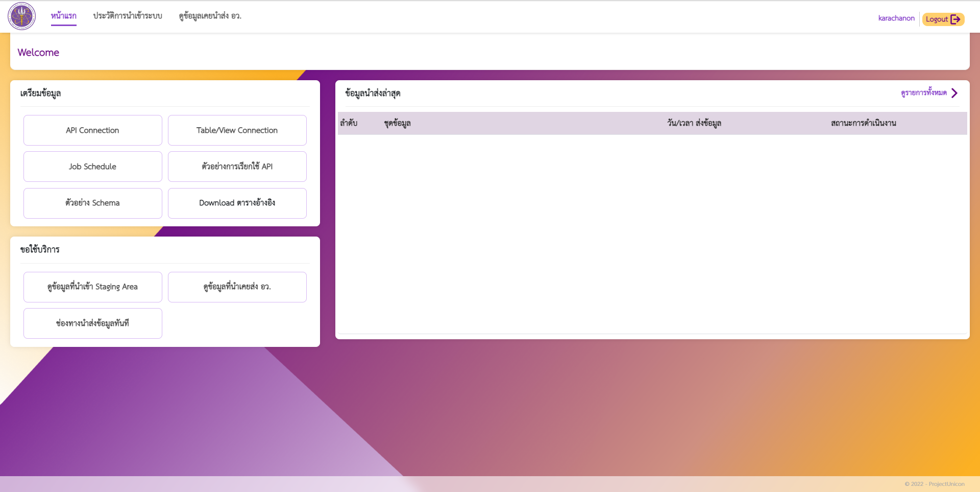Viewport: 980px width, 492px height.
Task: View ตัวอย่าง Schema
Action: (x=92, y=203)
